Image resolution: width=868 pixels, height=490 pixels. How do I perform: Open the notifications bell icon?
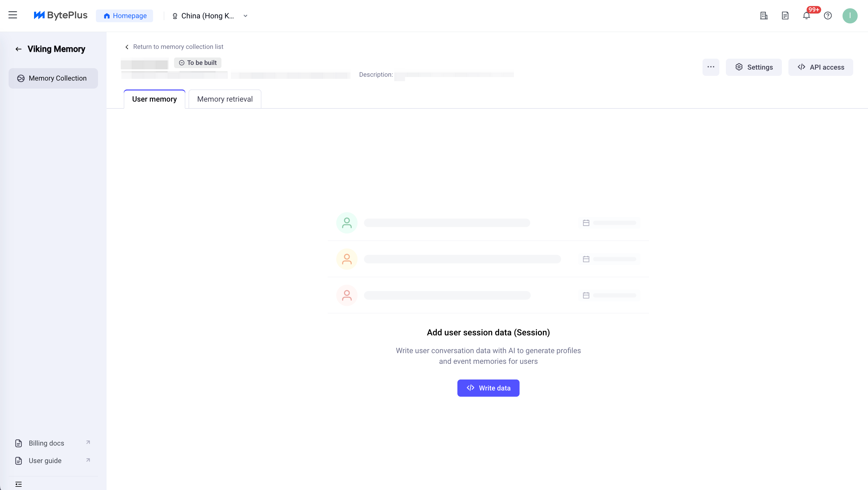click(806, 16)
